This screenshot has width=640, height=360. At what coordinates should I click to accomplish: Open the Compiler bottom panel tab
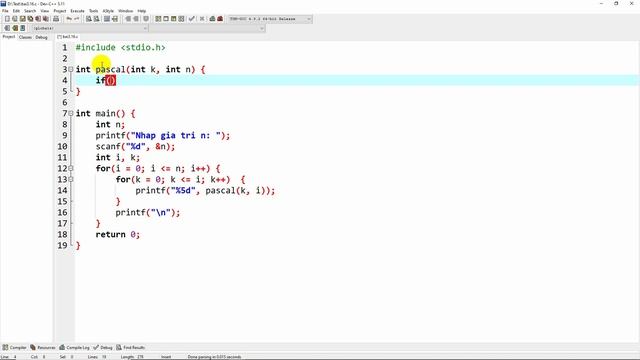click(x=14, y=347)
